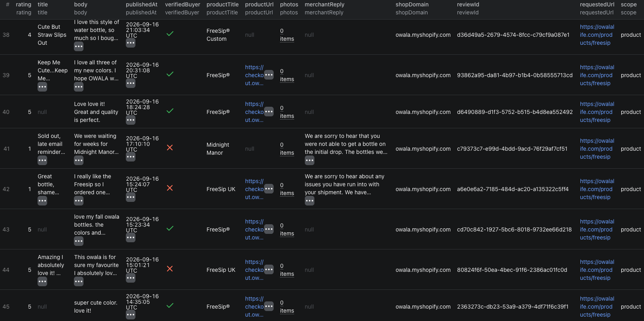The width and height of the screenshot is (644, 321).
Task: Expand publishedAt ellipsis in row 43
Action: coord(131,237)
